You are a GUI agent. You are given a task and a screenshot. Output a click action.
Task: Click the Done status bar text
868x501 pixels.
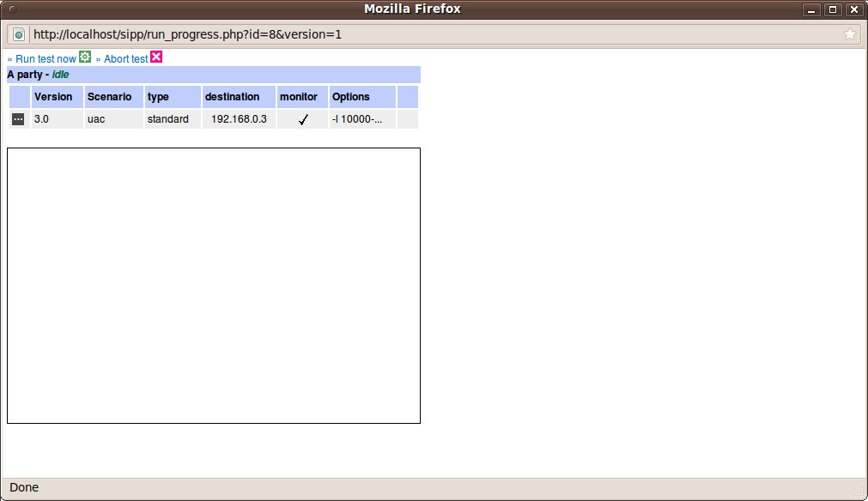click(24, 487)
